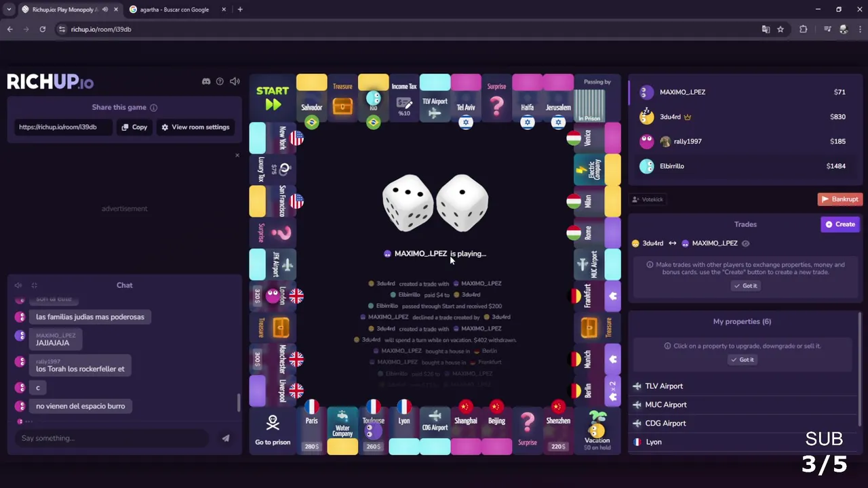868x488 pixels.
Task: Create a new trade
Action: pyautogui.click(x=840, y=224)
